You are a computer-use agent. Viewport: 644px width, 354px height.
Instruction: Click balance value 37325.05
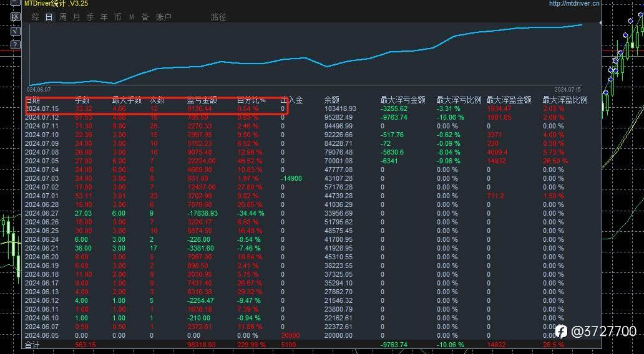pos(338,274)
